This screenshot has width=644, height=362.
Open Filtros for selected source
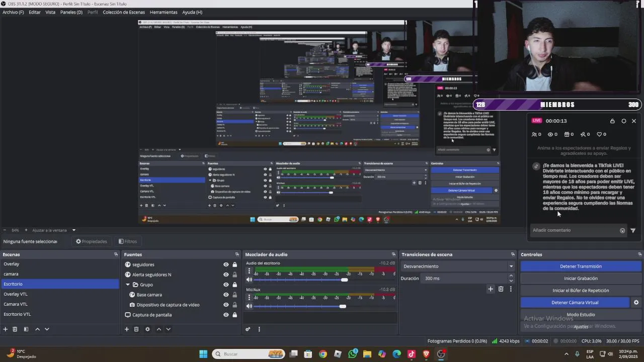[127, 241]
